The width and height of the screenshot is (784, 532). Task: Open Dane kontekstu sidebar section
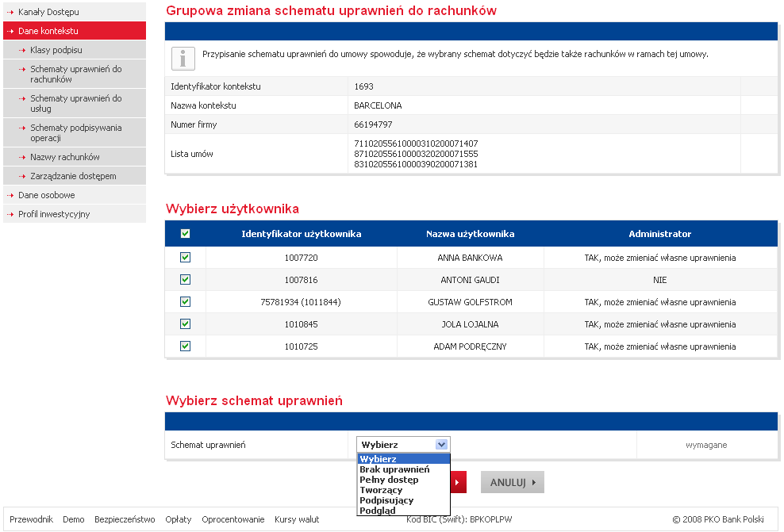[75, 30]
